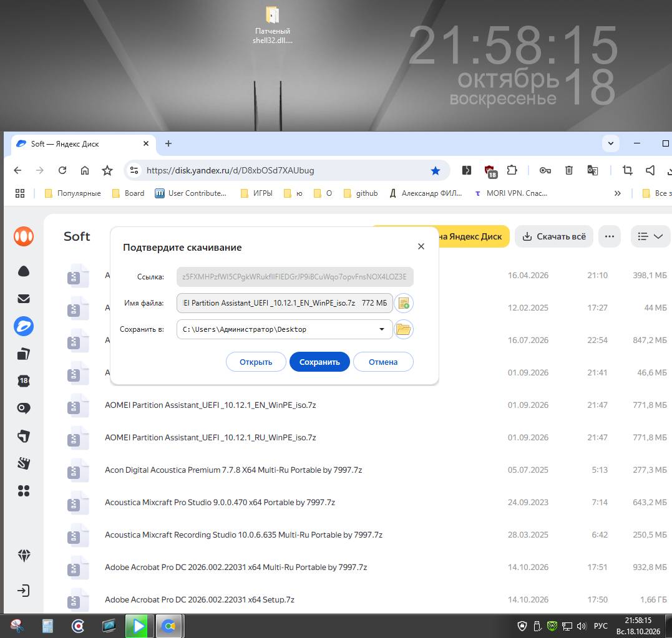
Task: Close the download confirmation dialog with X
Action: coord(421,246)
